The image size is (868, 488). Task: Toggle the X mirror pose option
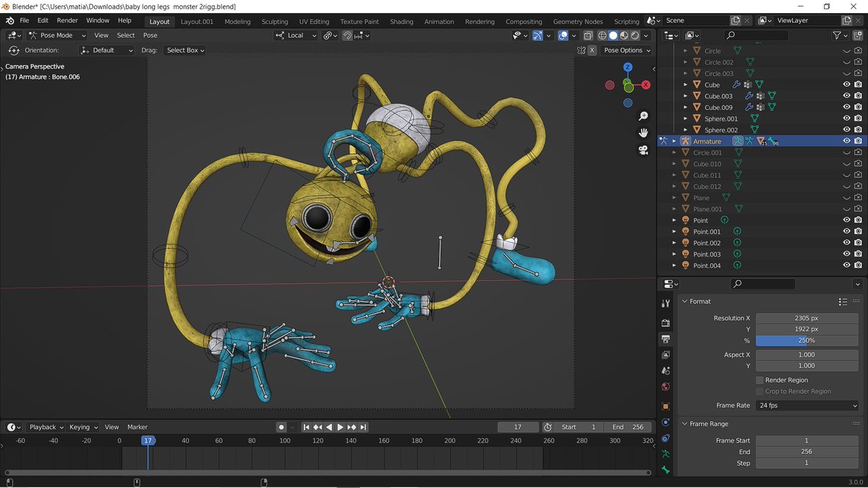click(592, 51)
